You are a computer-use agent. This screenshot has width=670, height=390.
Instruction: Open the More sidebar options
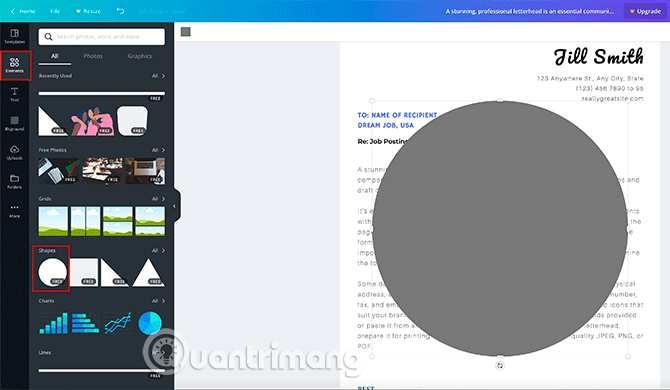pyautogui.click(x=15, y=211)
